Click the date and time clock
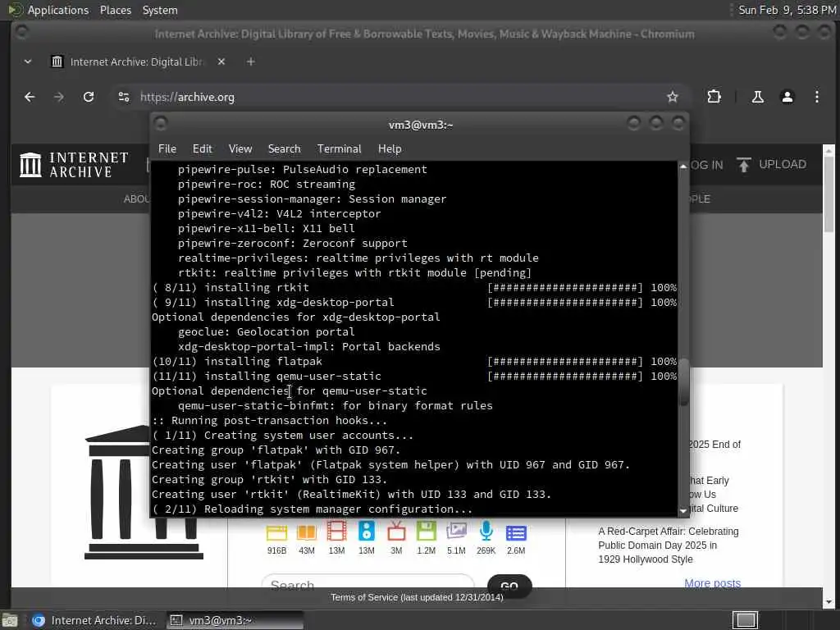 [787, 10]
